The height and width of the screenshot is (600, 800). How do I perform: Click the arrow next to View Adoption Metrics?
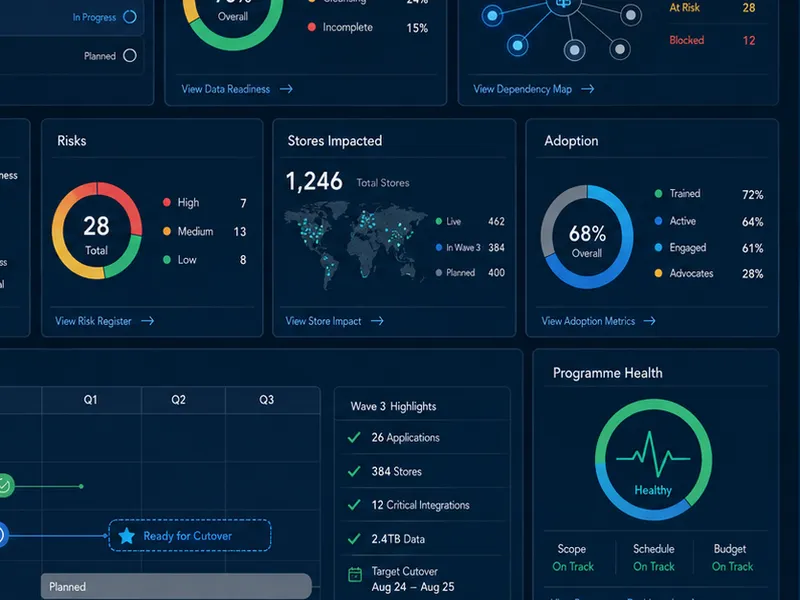click(x=649, y=321)
